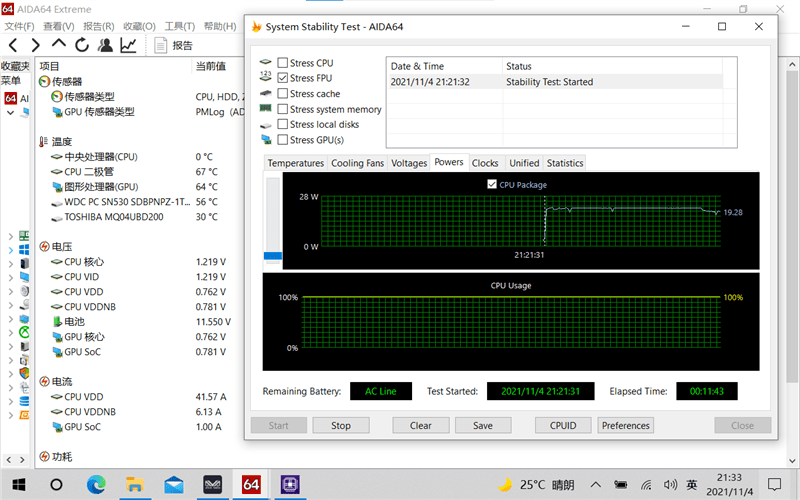Select the 传感器类型 row icon
The image size is (800, 500).
[57, 96]
